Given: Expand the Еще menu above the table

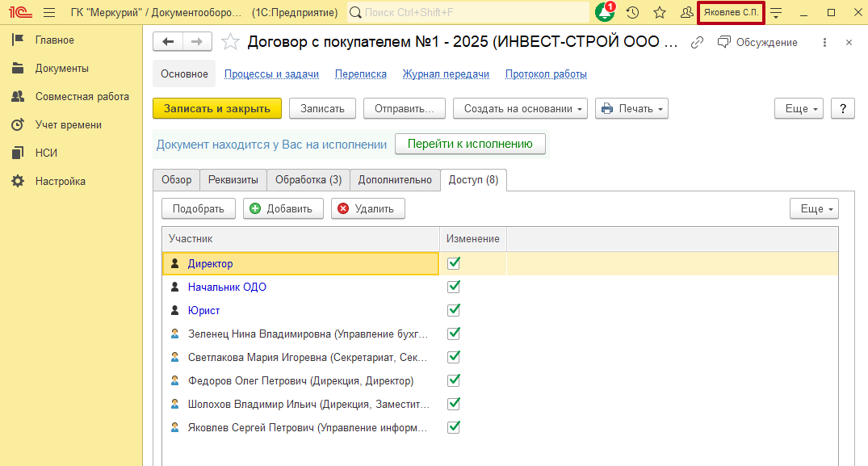Looking at the screenshot, I should [814, 208].
